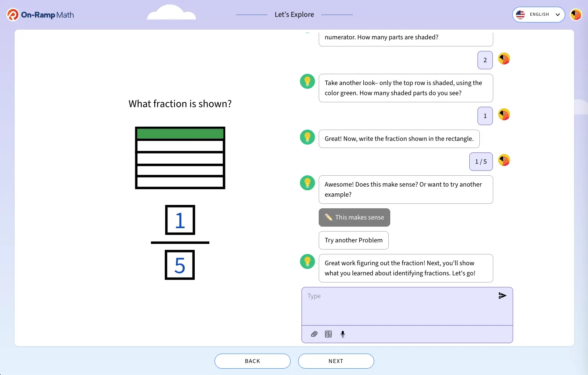This screenshot has width=588, height=375.
Task: Select the "This makes sense" option
Action: [x=354, y=218]
